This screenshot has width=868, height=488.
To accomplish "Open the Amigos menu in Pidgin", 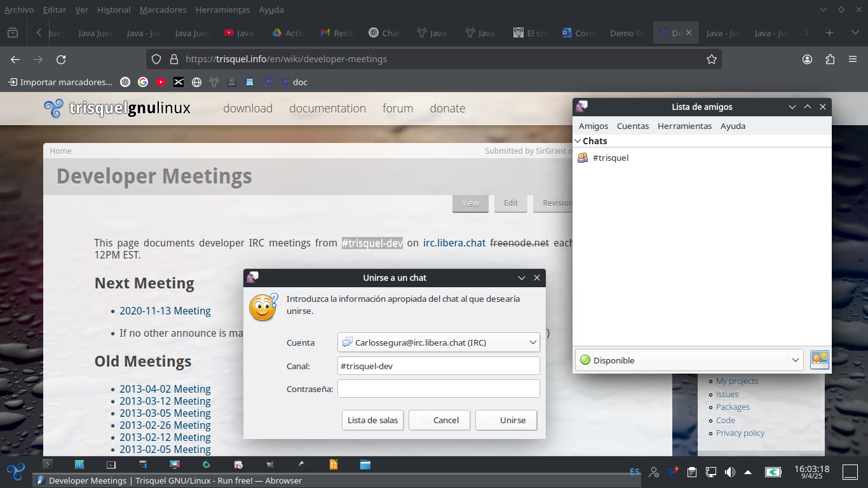I will 593,126.
